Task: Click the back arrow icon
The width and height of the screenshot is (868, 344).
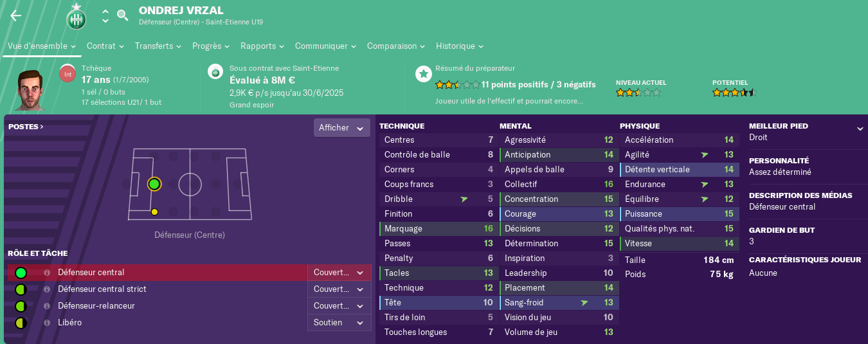Action: coord(16,16)
